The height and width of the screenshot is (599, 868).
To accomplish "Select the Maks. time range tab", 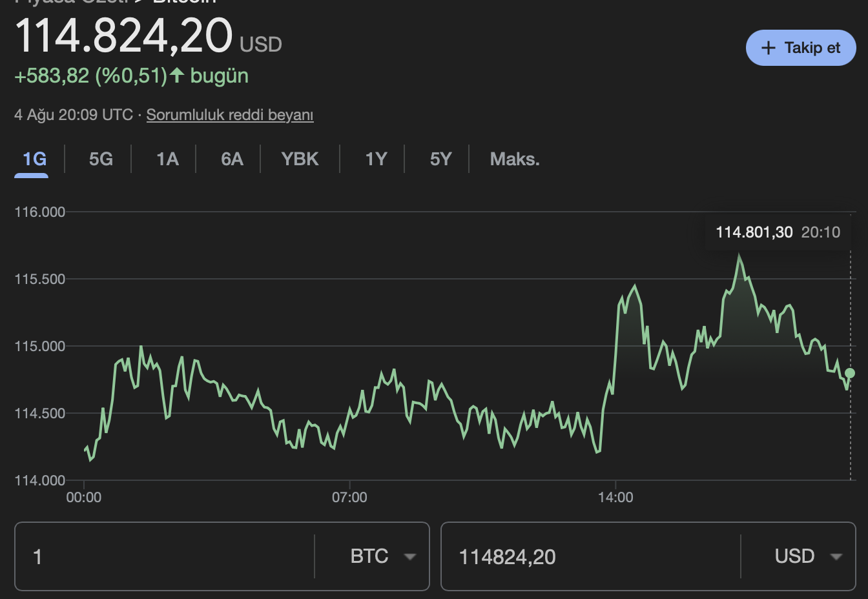I will point(515,159).
